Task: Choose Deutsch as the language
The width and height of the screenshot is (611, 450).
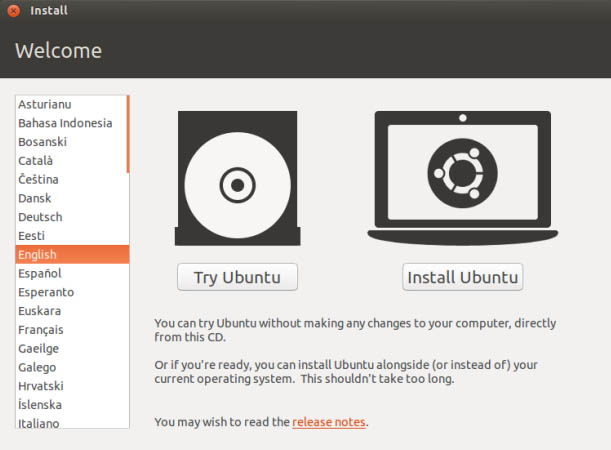Action: [x=71, y=217]
